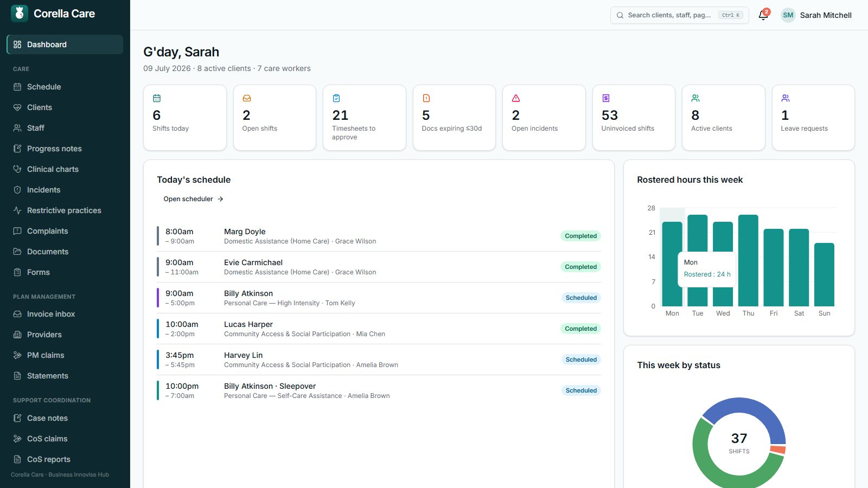Image resolution: width=868 pixels, height=488 pixels.
Task: Open Restrictive practices section
Action: point(65,210)
